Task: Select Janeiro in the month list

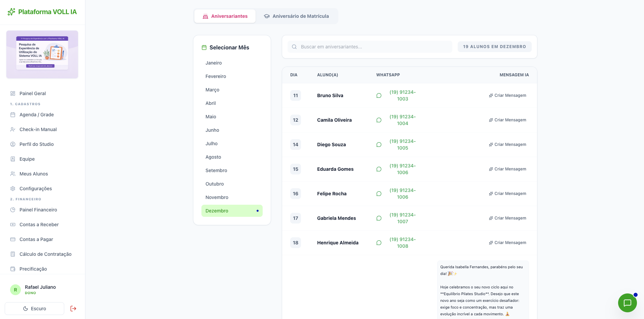Action: click(214, 63)
